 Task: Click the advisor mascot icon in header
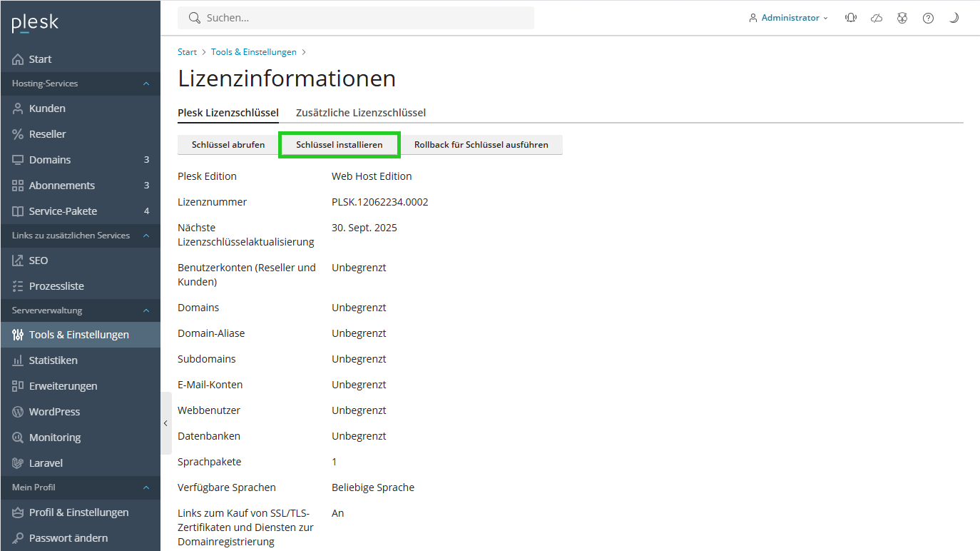902,18
